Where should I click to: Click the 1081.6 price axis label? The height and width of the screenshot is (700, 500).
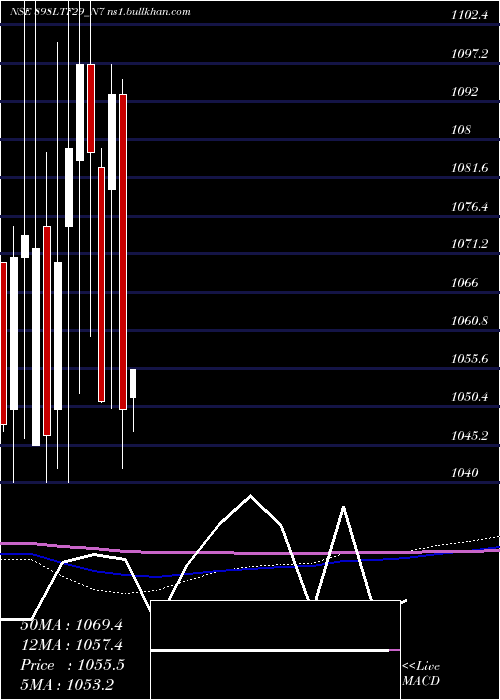(469, 168)
